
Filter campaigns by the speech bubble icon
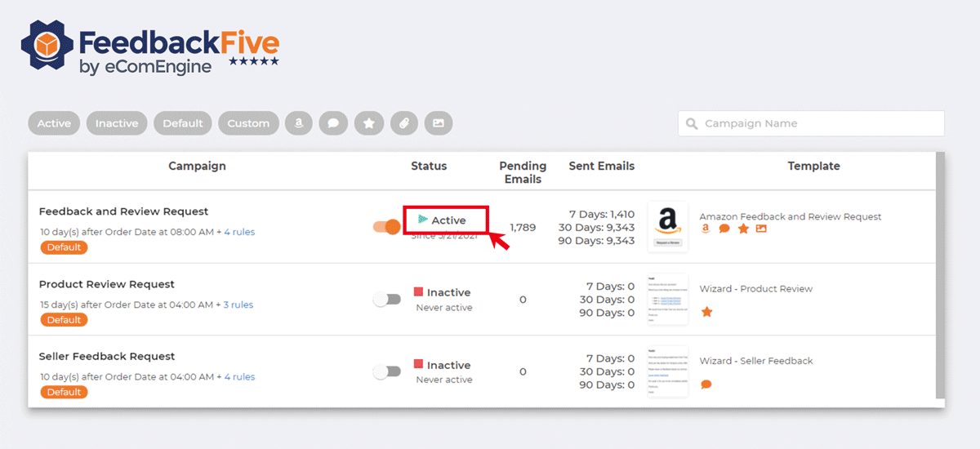coord(333,123)
